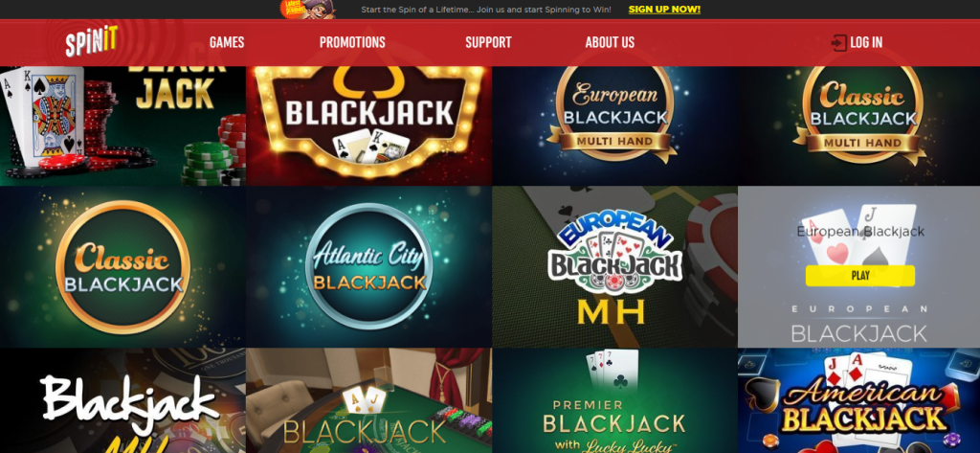Open the Promotions menu
Viewport: 980px width, 453px height.
[x=352, y=42]
